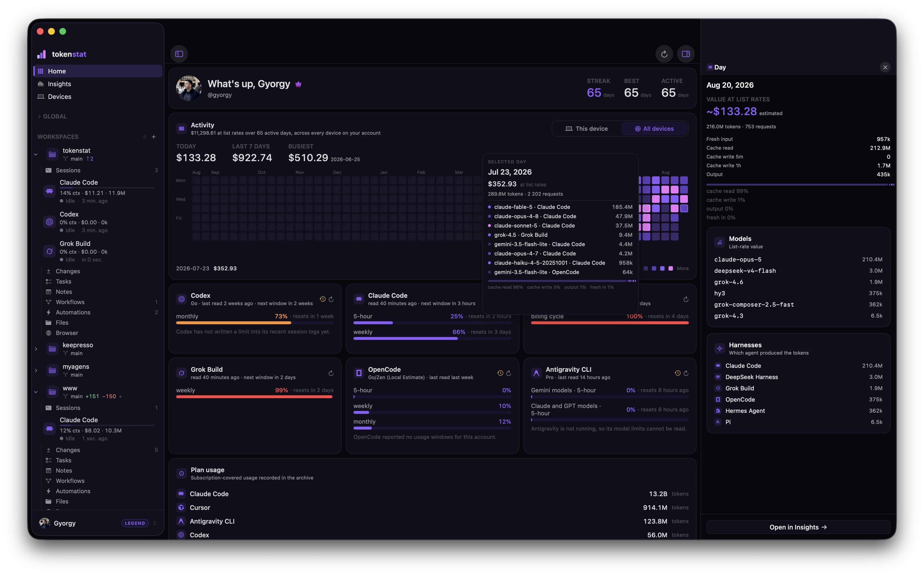Screen dimensions: 924x576
Task: Click the Antigravity CLI card logo icon
Action: 536,373
